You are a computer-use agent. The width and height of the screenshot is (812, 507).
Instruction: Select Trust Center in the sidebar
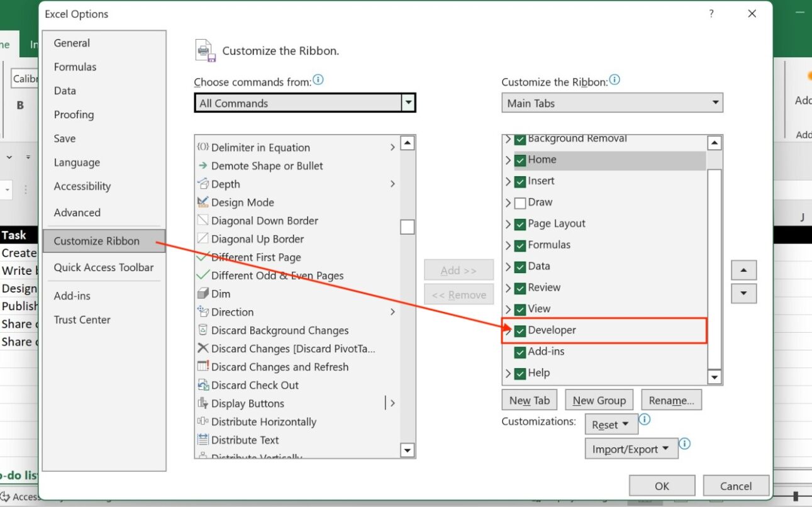82,320
